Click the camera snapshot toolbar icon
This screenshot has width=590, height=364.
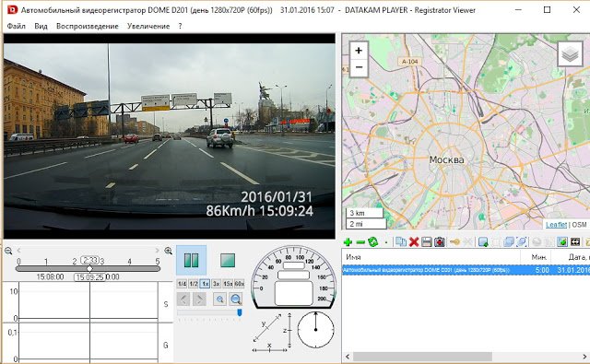point(440,241)
